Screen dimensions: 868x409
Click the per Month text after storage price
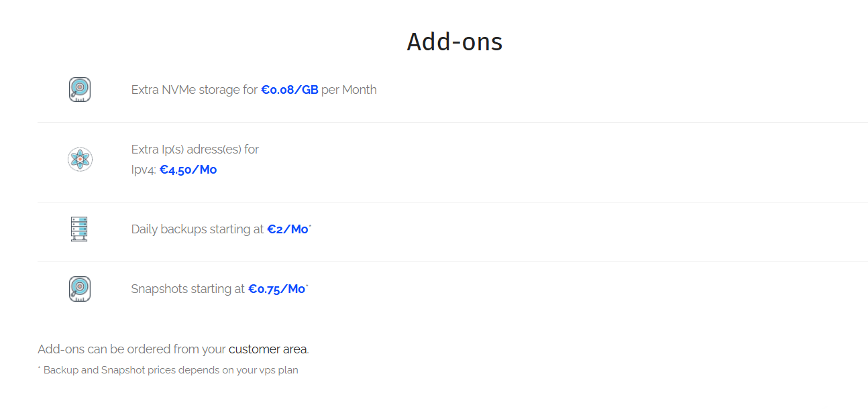coord(349,90)
